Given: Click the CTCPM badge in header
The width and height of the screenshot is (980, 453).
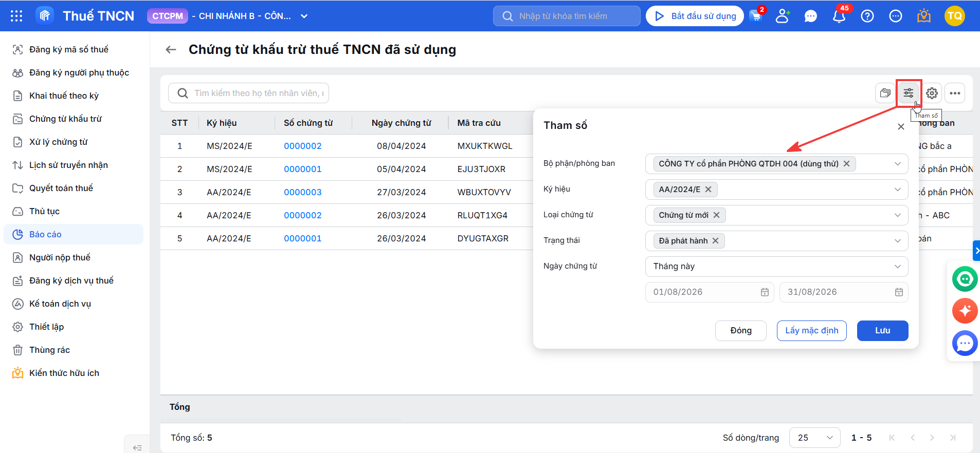Looking at the screenshot, I should 167,16.
